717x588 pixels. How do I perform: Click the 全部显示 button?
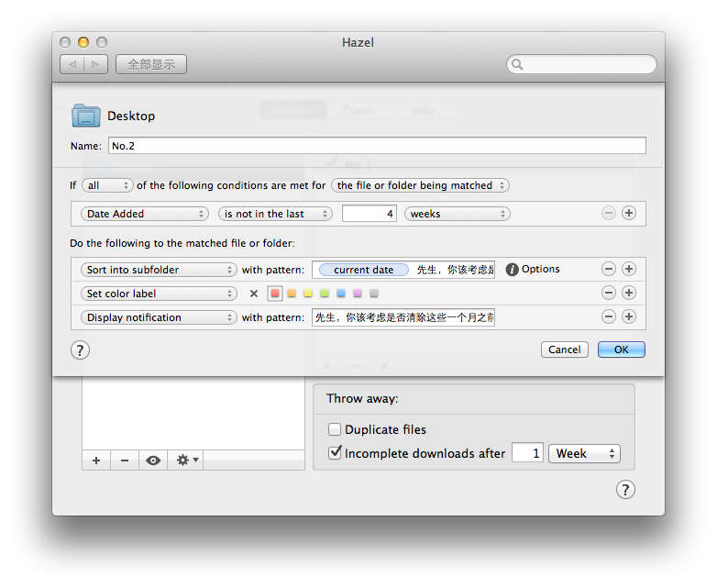pos(151,64)
